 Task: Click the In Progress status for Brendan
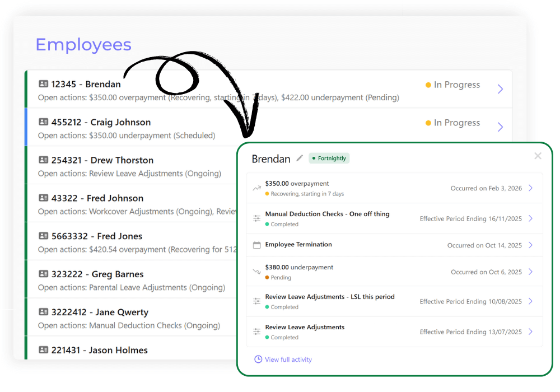pyautogui.click(x=452, y=85)
